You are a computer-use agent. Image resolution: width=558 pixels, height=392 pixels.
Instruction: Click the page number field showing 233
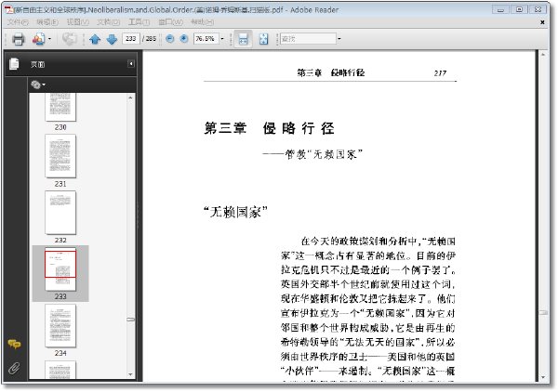[x=130, y=38]
